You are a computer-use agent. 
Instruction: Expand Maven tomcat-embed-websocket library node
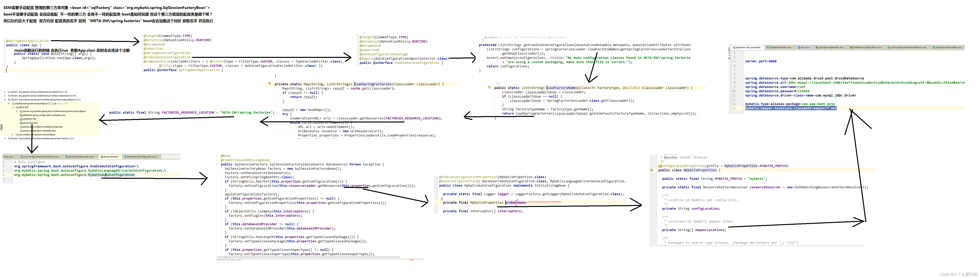coord(4,96)
